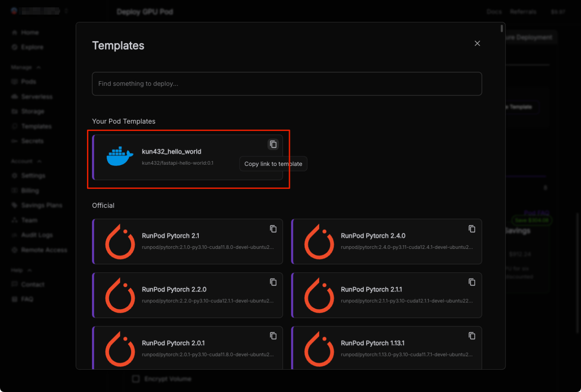
Task: Select RunPod Pytorch 2.1.1 template title
Action: click(x=371, y=289)
